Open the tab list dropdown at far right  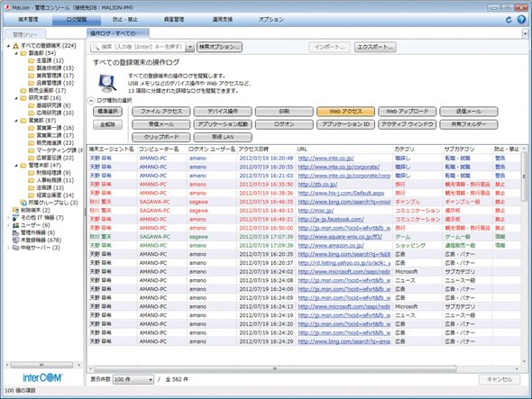(525, 34)
